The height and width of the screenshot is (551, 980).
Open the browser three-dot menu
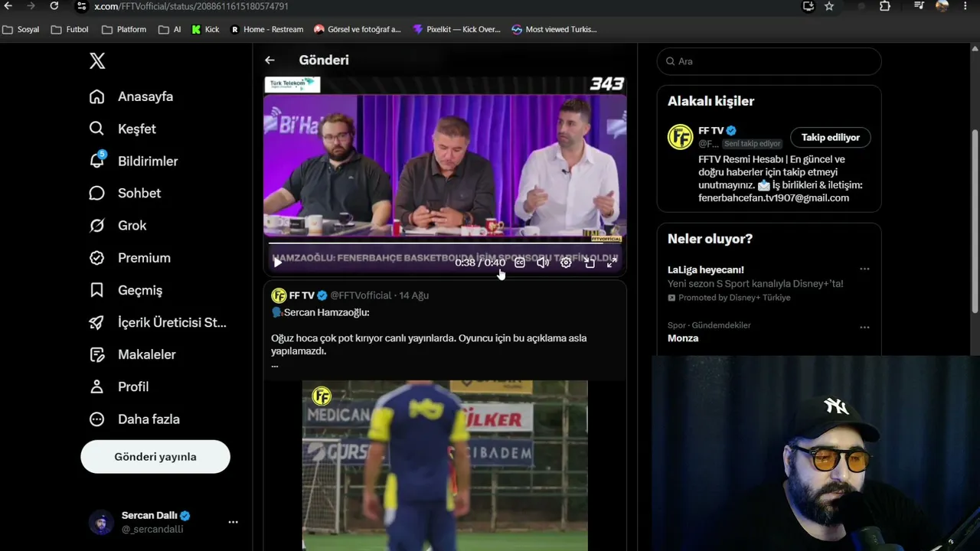pyautogui.click(x=965, y=6)
